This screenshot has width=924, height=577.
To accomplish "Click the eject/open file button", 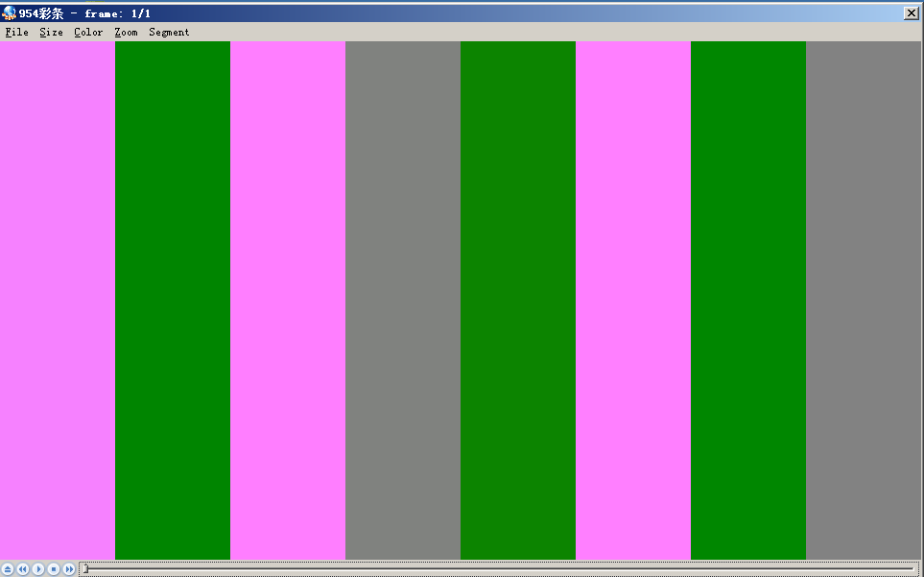I will [8, 568].
